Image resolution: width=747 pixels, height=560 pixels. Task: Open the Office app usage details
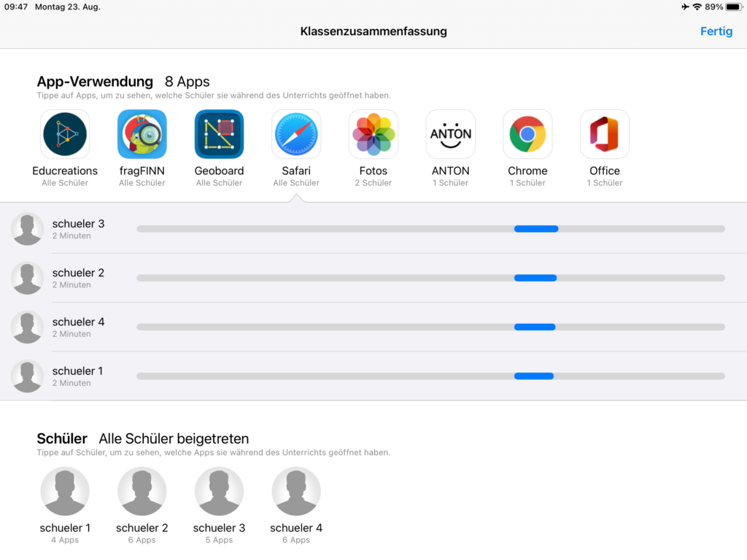coord(604,135)
